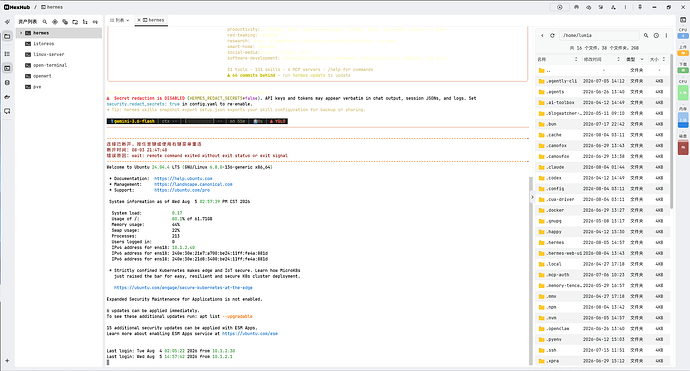The image size is (690, 371).
Task: Click the rocket icon atop left sidebar
Action: coord(7,22)
